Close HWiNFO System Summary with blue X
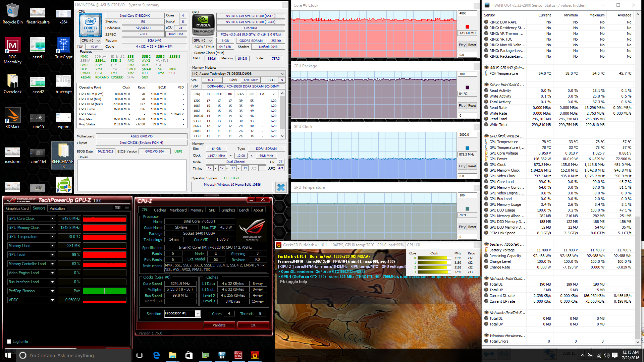Screen dimensions: 644x362 click(281, 187)
